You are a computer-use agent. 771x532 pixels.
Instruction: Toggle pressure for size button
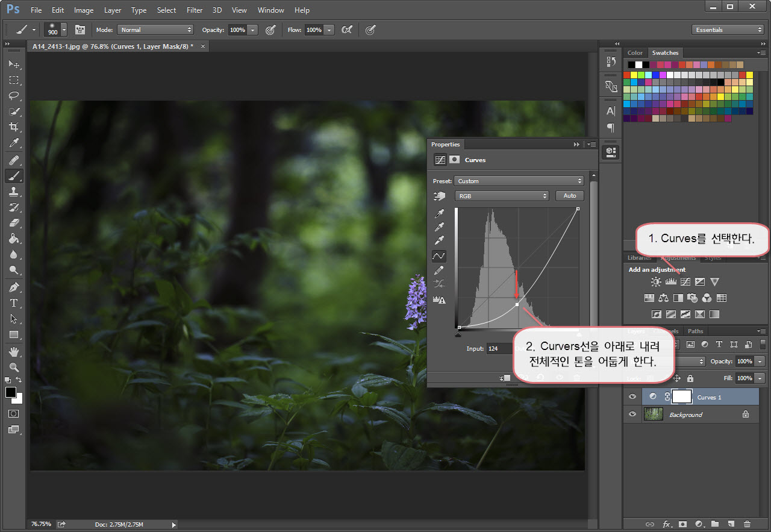[370, 30]
